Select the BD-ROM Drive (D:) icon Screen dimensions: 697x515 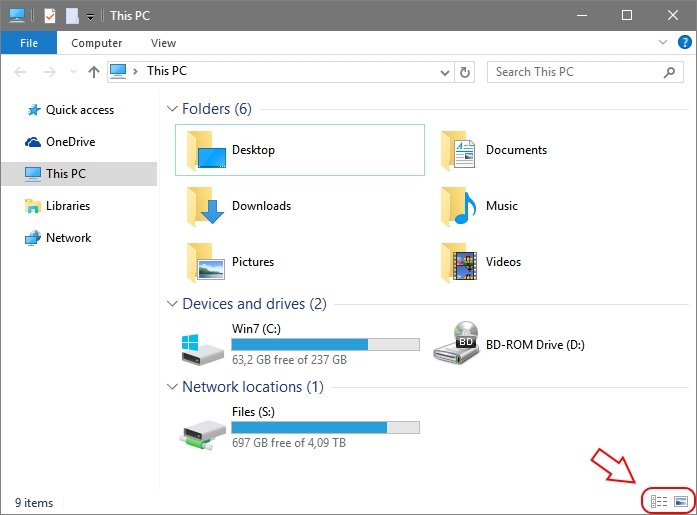click(x=457, y=343)
